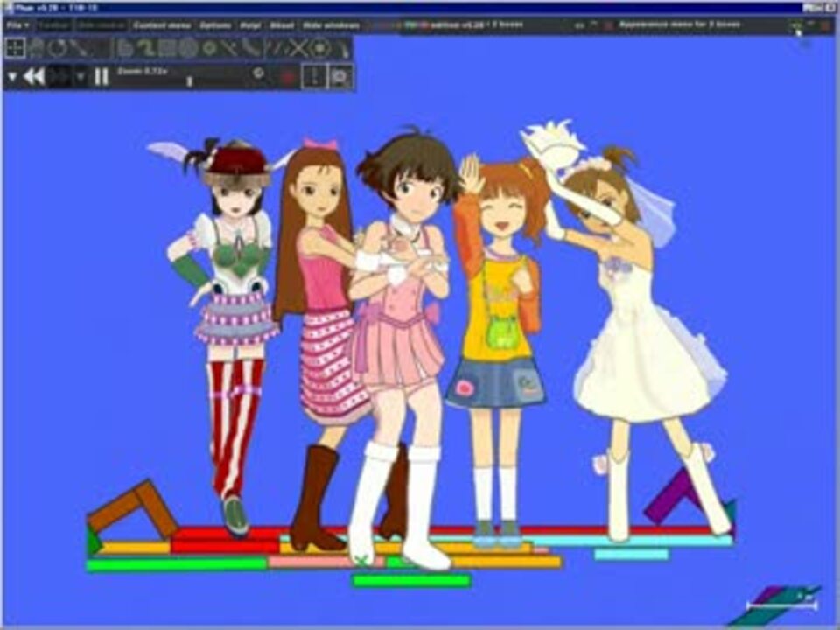
Task: Click the red record button
Action: (288, 77)
